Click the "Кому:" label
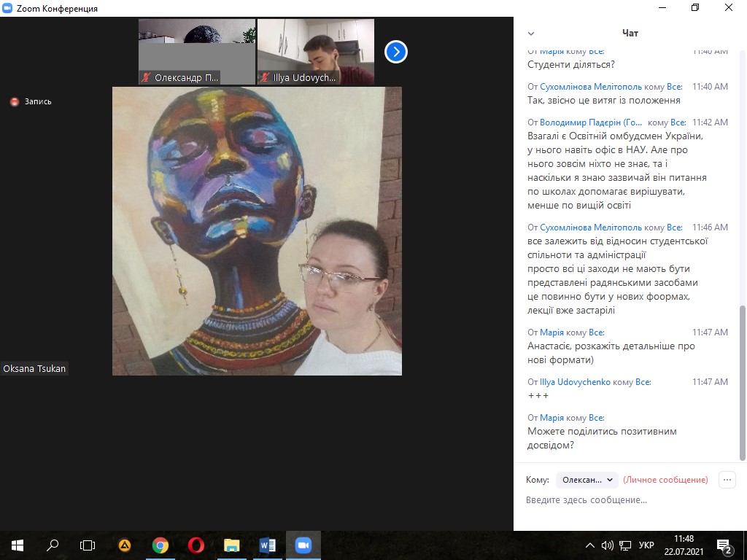 (538, 480)
